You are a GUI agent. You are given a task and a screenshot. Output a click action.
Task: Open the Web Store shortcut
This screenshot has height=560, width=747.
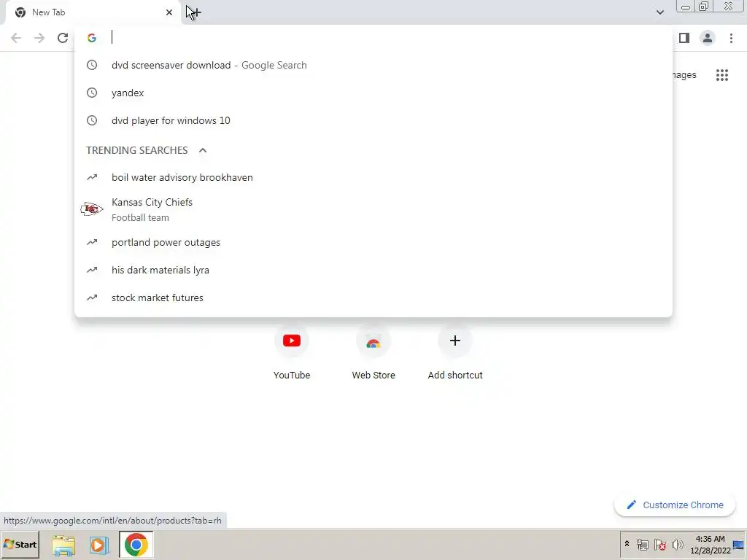pyautogui.click(x=373, y=352)
